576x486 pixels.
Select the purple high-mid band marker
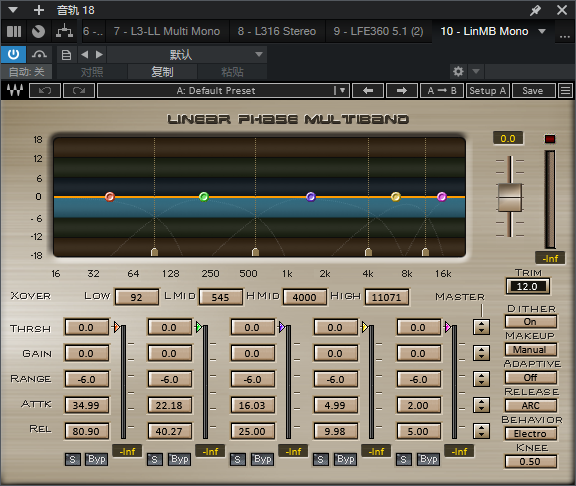point(311,197)
